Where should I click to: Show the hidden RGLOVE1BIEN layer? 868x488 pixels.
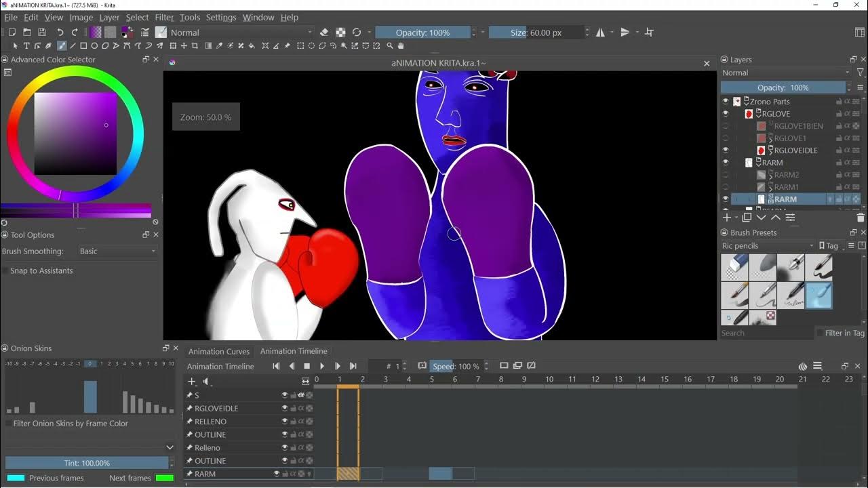[x=726, y=126]
